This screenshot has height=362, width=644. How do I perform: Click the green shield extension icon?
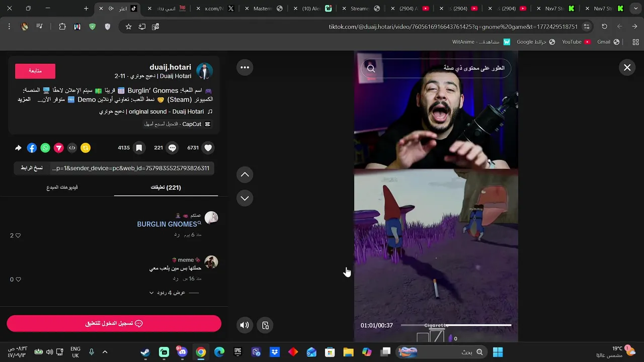tap(92, 27)
